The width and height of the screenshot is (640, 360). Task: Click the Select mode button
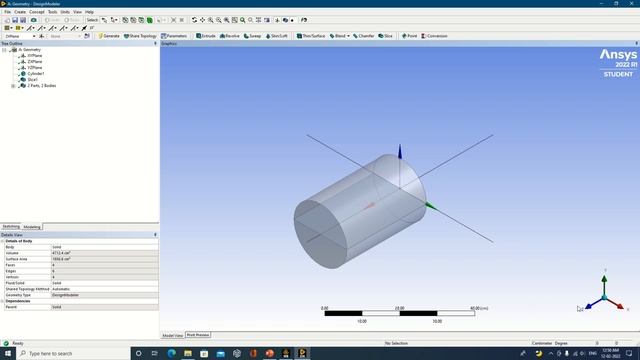(x=92, y=20)
